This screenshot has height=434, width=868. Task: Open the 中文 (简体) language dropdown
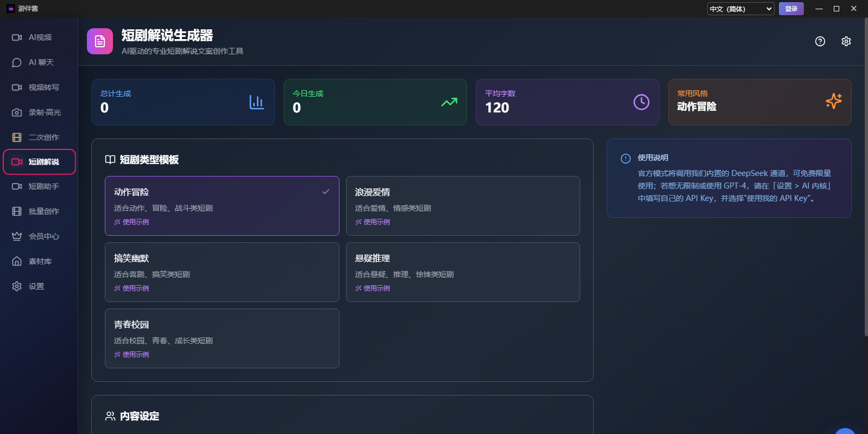point(740,9)
